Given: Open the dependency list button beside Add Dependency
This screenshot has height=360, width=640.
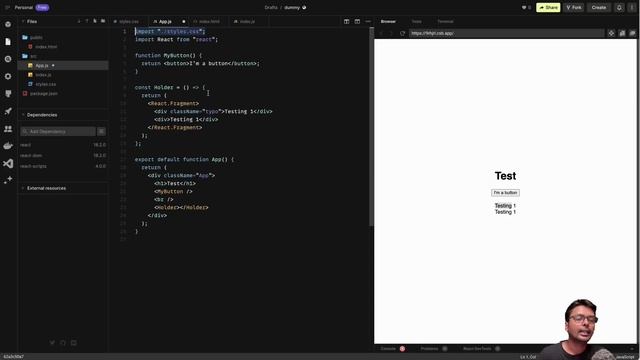Looking at the screenshot, I should tap(101, 131).
